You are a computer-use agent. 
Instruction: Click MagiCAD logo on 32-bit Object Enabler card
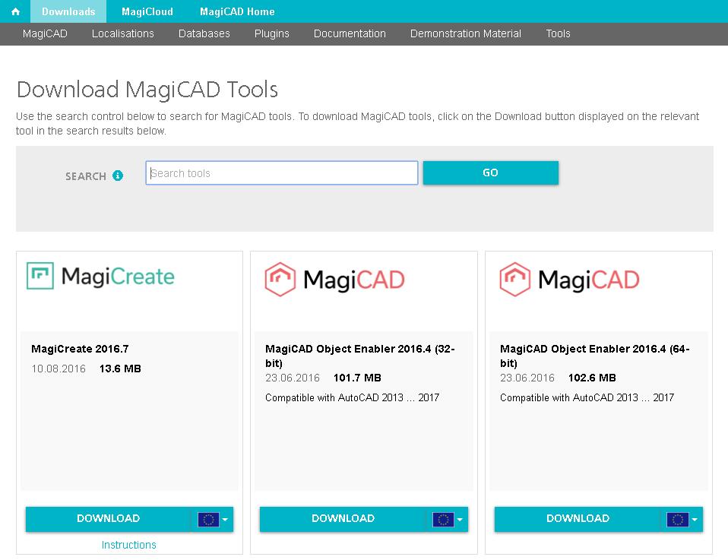(335, 280)
